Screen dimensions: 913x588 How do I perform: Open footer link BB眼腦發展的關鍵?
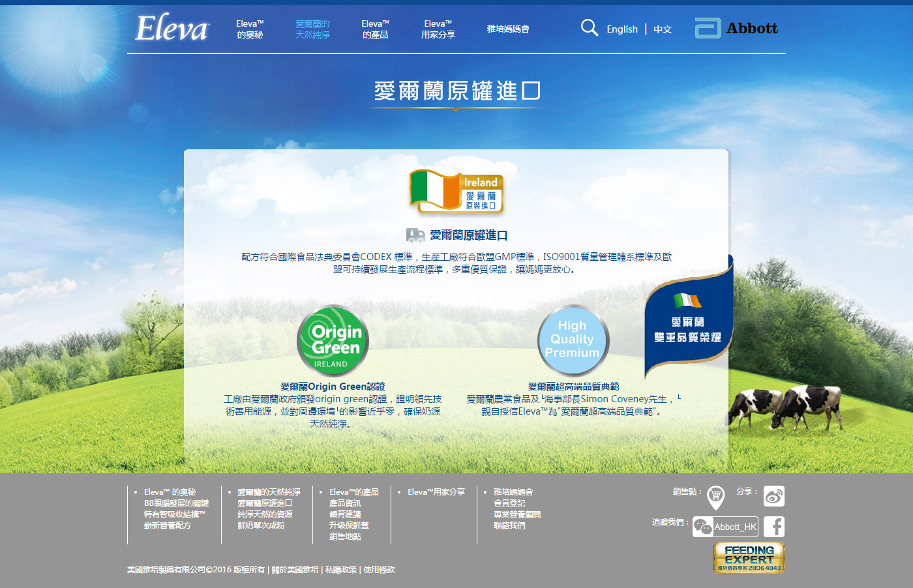176,503
